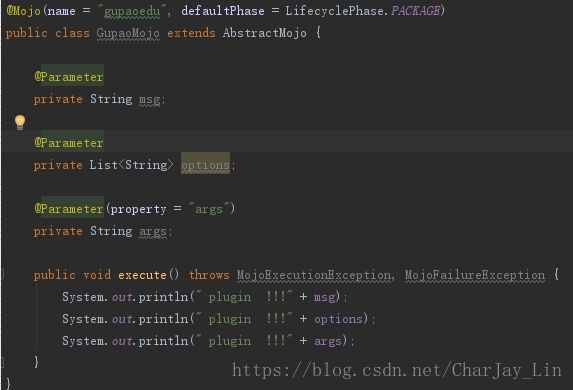
Task: Click the @Mojo annotation
Action: [23, 11]
